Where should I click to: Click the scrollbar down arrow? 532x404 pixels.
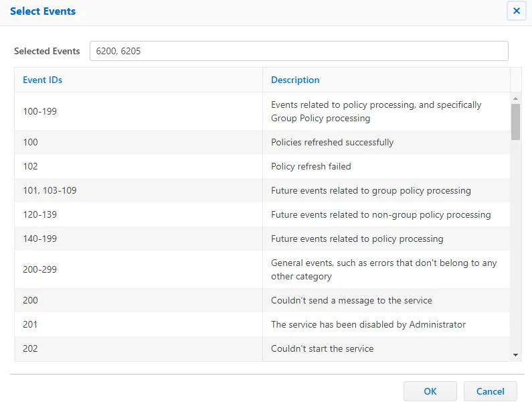pyautogui.click(x=515, y=354)
